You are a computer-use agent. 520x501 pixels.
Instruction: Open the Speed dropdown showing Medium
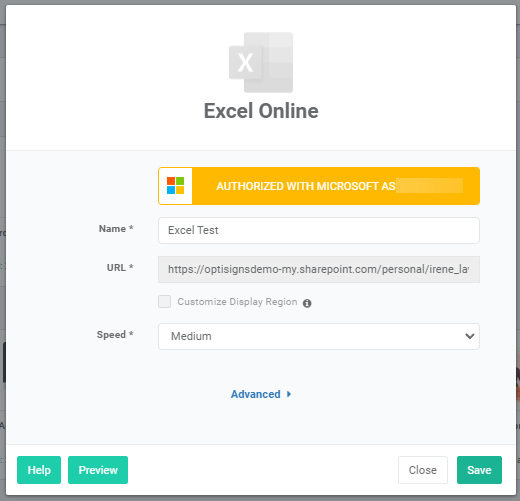tap(319, 336)
